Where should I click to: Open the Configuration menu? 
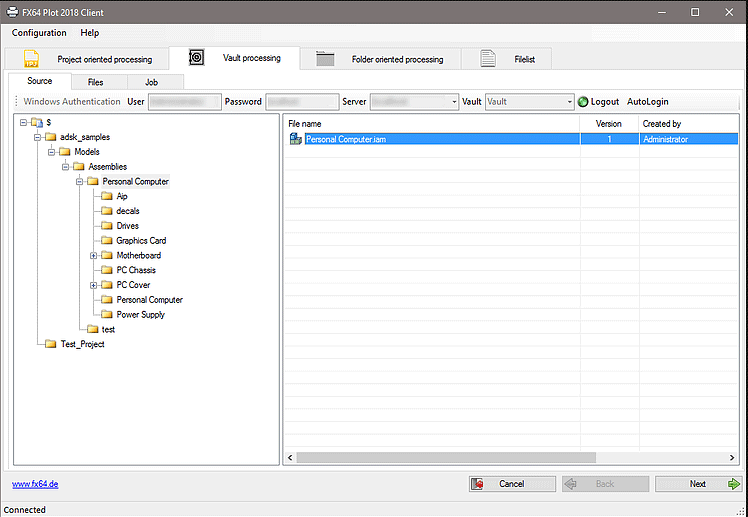click(x=39, y=33)
